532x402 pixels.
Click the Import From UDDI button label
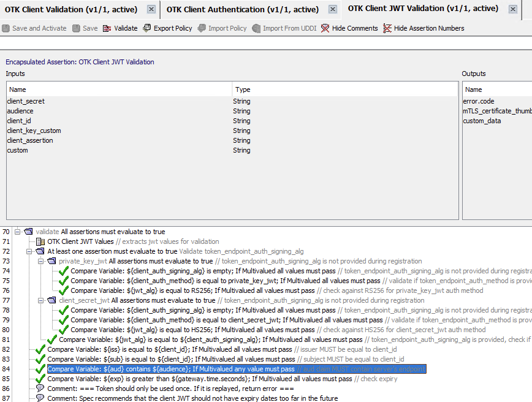(x=289, y=29)
